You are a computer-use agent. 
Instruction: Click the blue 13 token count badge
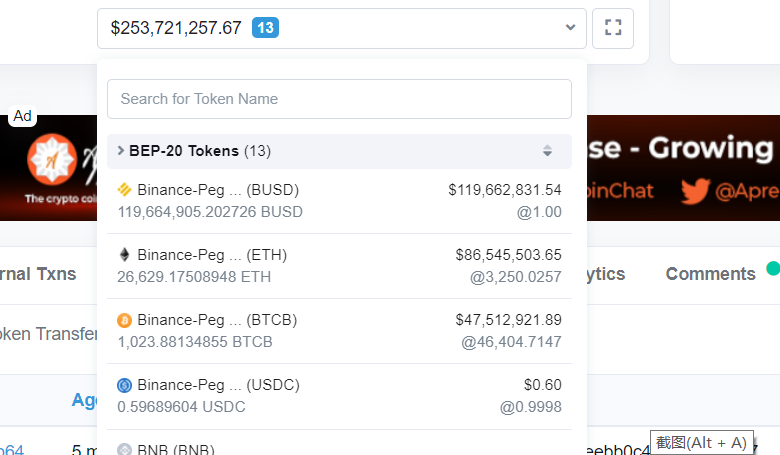265,27
